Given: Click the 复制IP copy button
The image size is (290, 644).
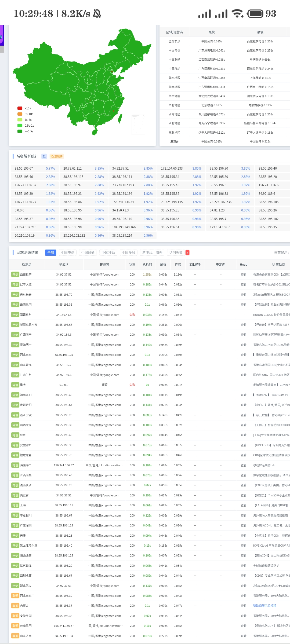Looking at the screenshot, I should point(57,156).
